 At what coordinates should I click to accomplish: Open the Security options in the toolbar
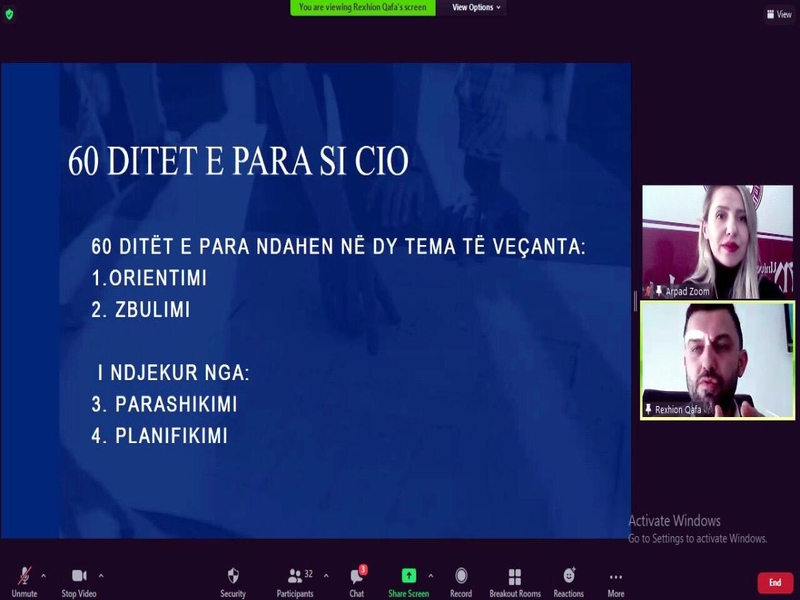click(x=232, y=577)
